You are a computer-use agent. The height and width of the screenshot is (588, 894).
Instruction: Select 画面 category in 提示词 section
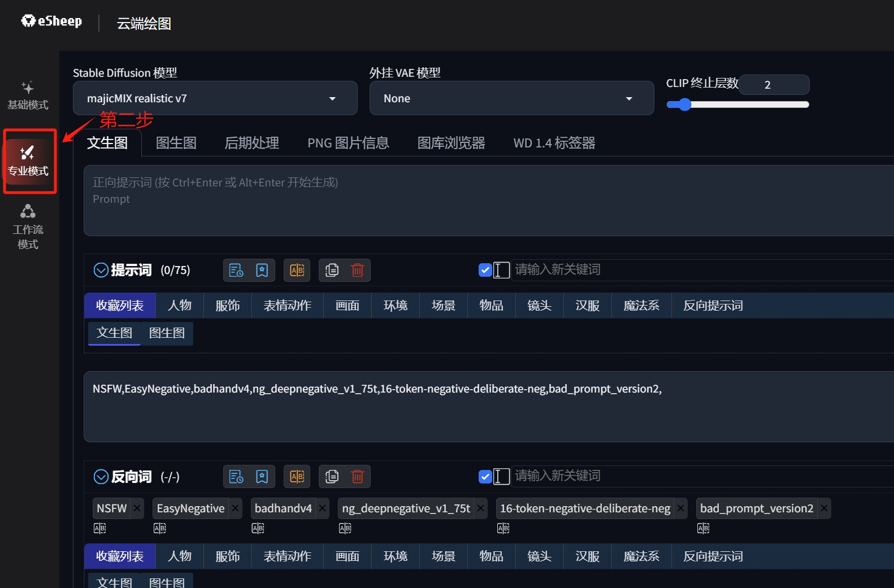(x=348, y=306)
